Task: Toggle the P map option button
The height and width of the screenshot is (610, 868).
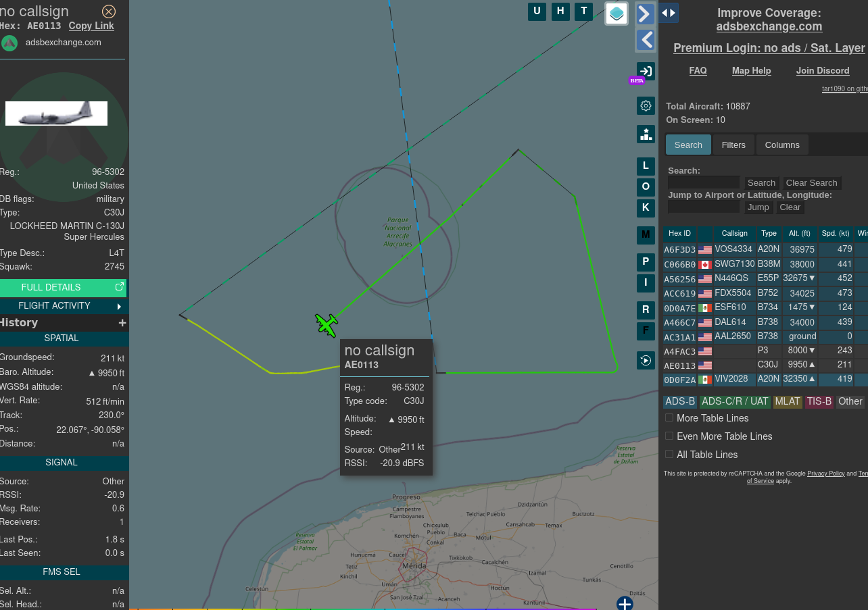Action: 646,262
